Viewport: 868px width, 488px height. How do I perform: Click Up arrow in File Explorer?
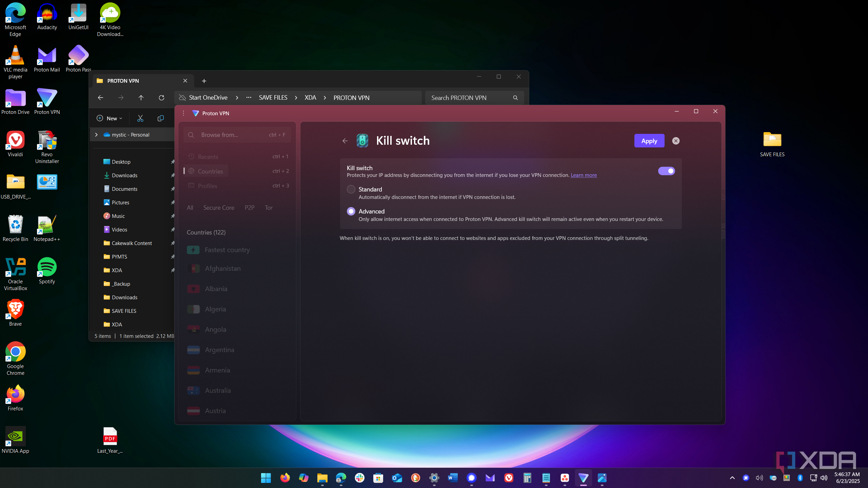141,98
